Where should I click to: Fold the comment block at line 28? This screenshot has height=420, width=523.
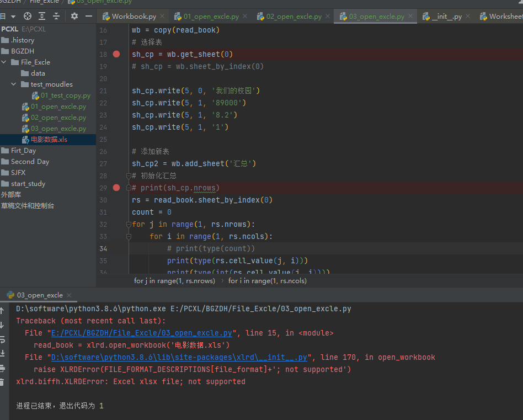[x=129, y=176]
